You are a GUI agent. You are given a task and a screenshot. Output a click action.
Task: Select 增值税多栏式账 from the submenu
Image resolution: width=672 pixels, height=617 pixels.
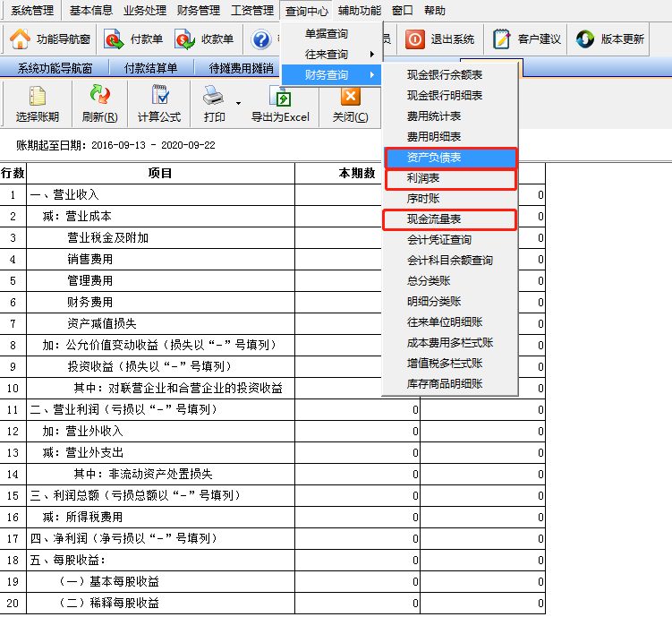click(x=450, y=363)
